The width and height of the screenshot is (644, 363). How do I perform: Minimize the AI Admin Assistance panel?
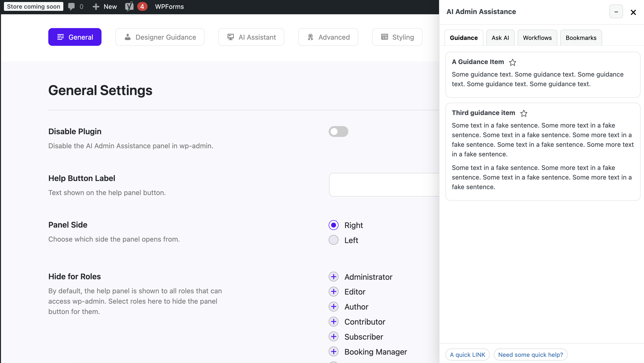[x=616, y=12]
